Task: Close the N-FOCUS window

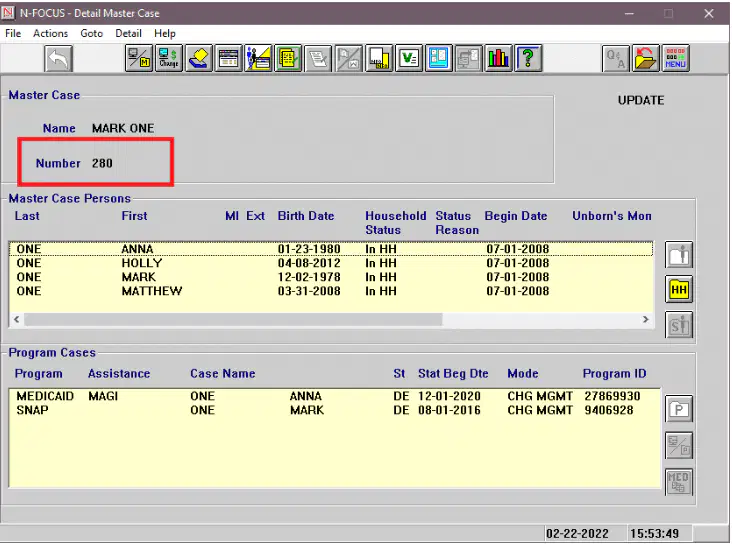Action: [709, 14]
